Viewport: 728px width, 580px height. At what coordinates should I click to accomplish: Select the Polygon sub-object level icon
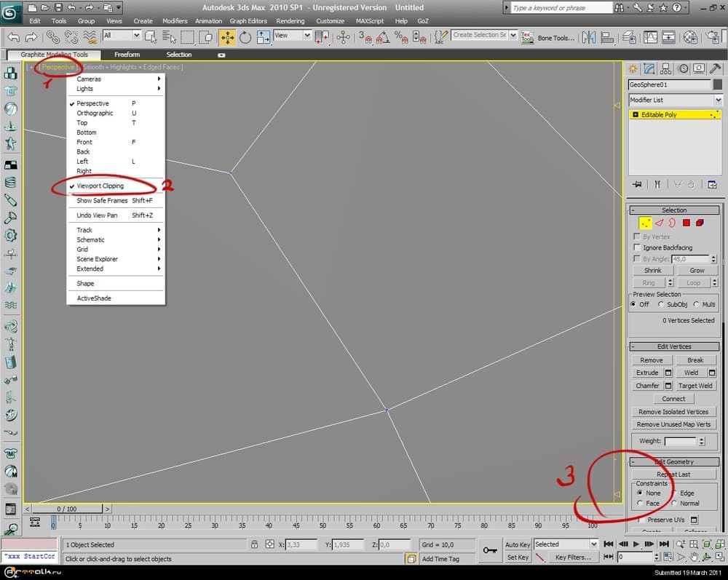pos(686,223)
